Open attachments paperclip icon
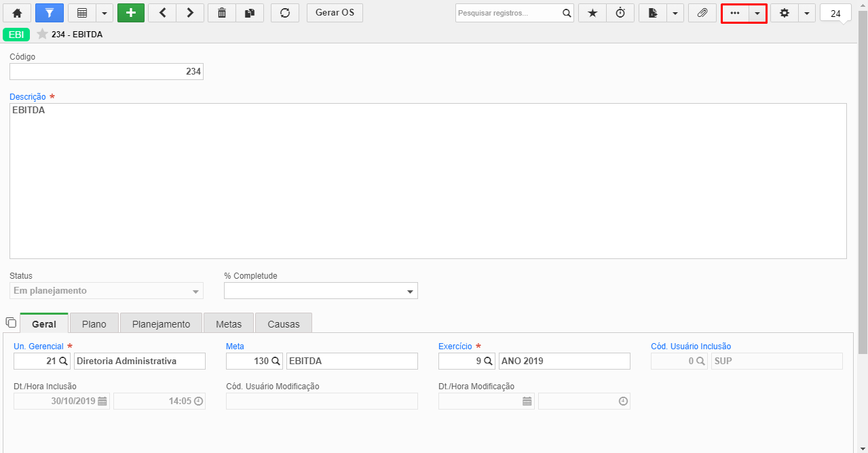Screen dimensions: 868x453 pos(702,13)
